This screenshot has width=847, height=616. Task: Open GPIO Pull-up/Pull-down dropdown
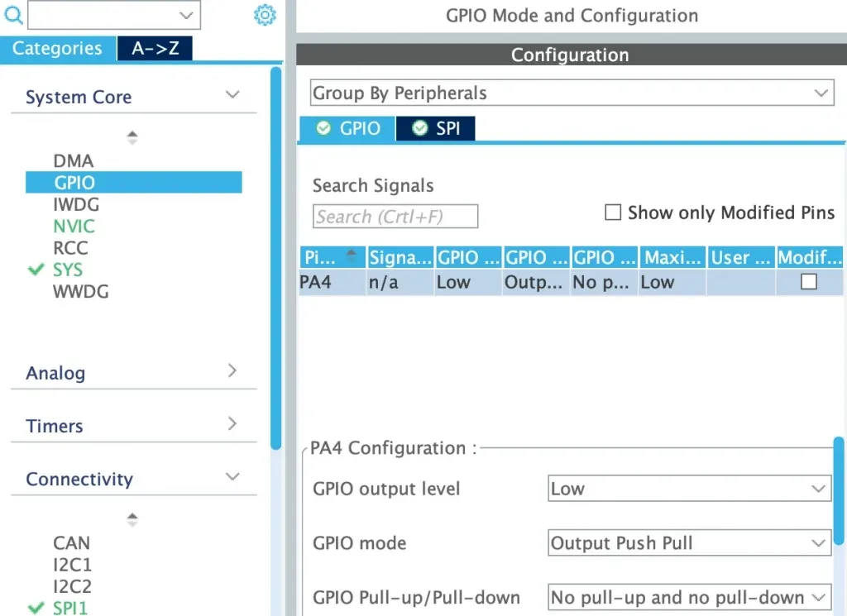click(x=689, y=597)
